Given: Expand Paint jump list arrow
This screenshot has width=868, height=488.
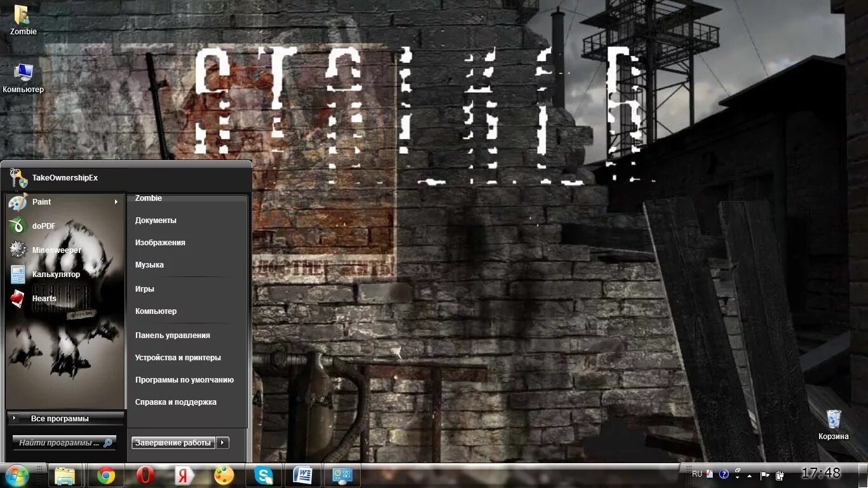Looking at the screenshot, I should [x=116, y=202].
